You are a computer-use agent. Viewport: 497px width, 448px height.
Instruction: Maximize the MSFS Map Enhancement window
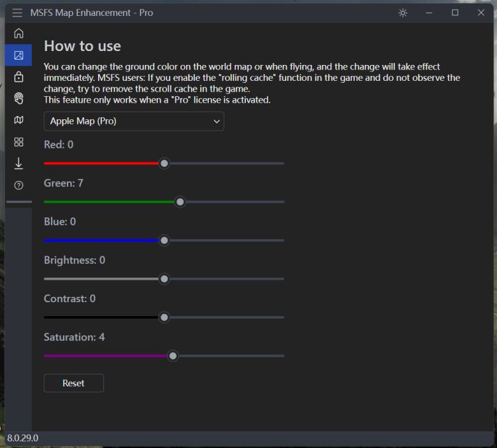click(455, 13)
